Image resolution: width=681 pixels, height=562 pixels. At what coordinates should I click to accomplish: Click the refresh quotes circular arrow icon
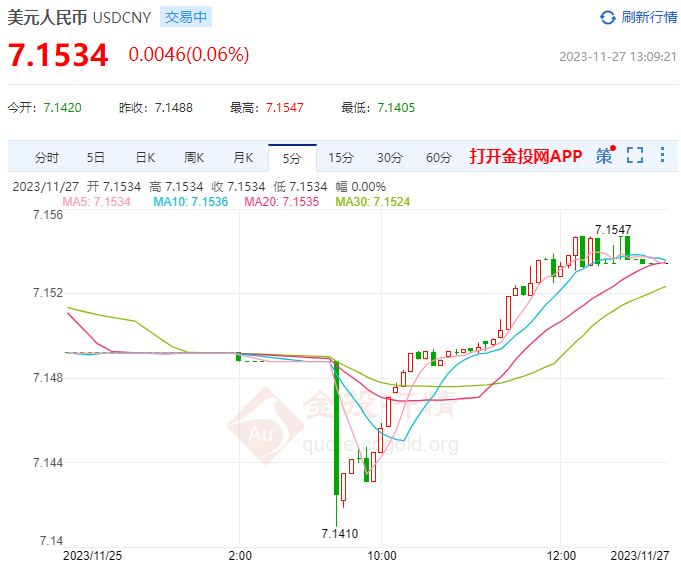click(x=608, y=18)
